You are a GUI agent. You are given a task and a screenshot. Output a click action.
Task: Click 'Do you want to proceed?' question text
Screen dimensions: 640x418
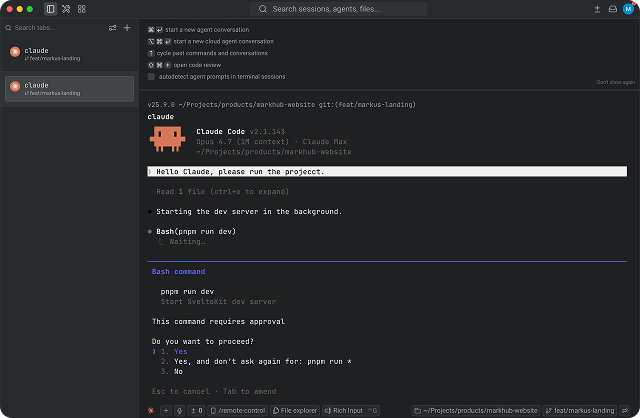[202, 341]
